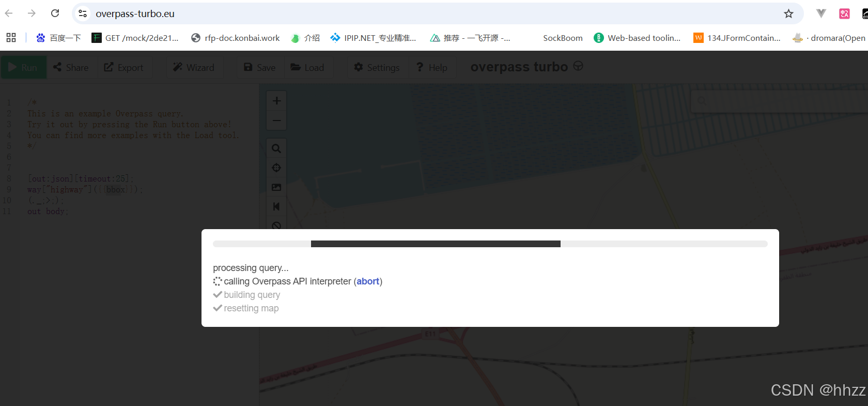Viewport: 868px width, 406px height.
Task: Click the Run query button
Action: [x=23, y=67]
